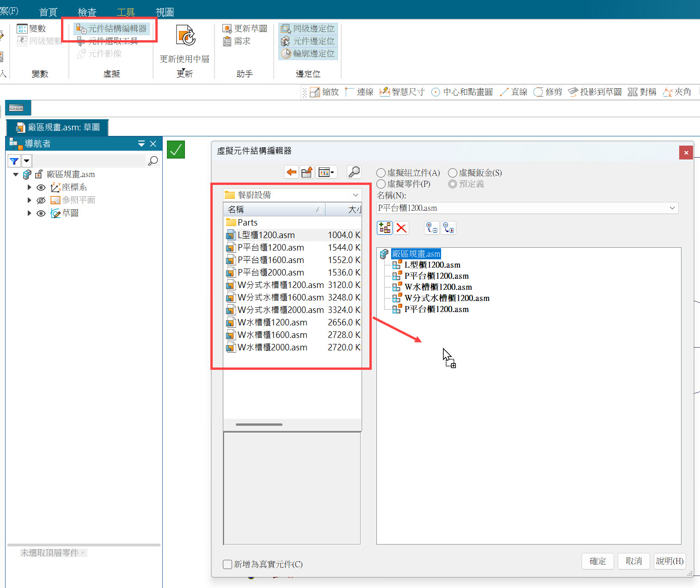700x588 pixels.
Task: Select the 虛擬鈑金(S) radio button
Action: click(453, 173)
